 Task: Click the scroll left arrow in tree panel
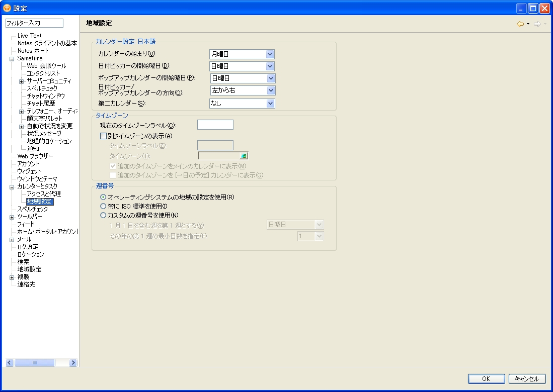(9, 362)
